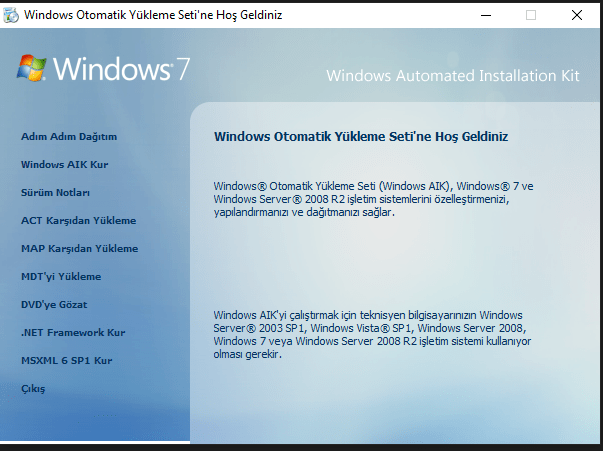Install MSXML 6 SP1 Kur
This screenshot has height=451, width=603.
pos(67,361)
